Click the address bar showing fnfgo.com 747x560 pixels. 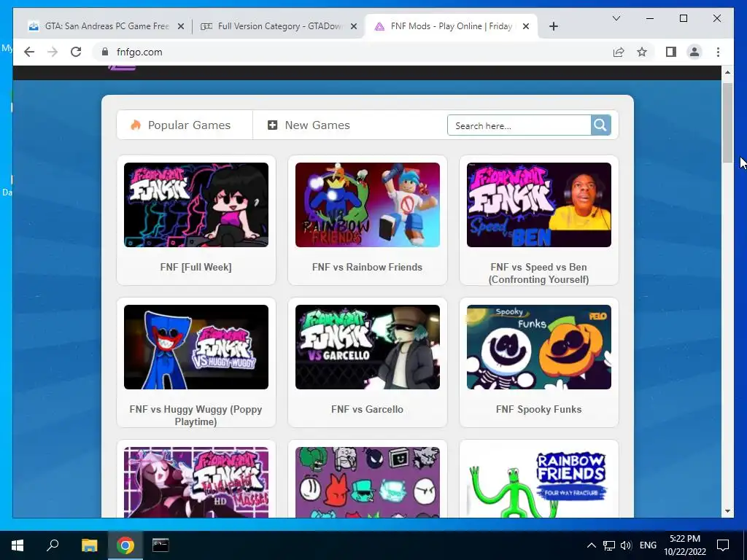coord(352,52)
